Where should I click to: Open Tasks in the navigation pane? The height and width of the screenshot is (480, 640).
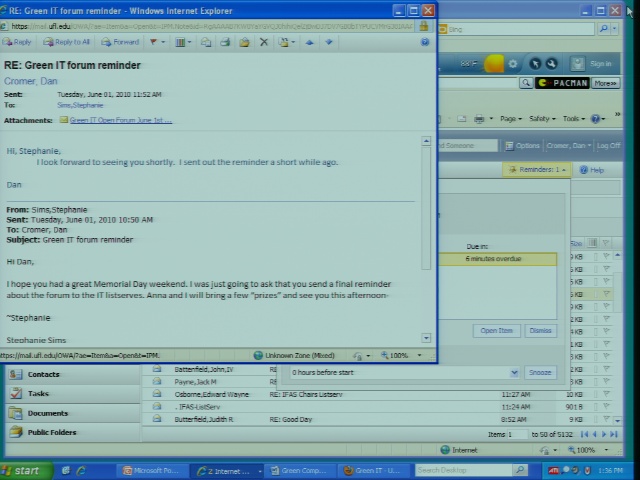[73, 393]
